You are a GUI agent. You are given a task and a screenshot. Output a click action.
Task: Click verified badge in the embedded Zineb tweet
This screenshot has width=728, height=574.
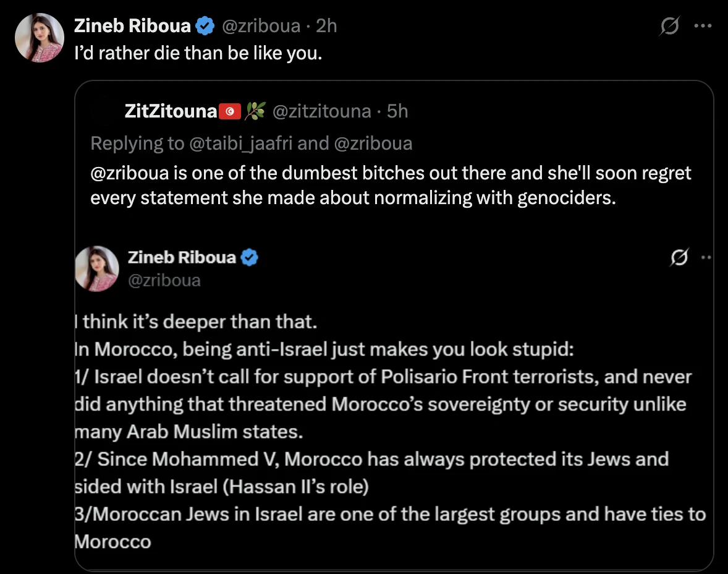coord(249,257)
